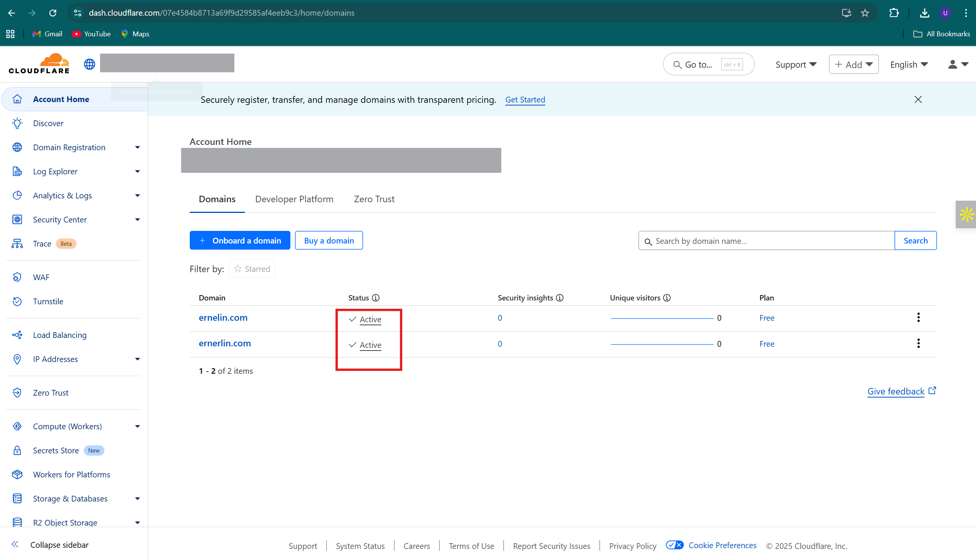Image resolution: width=976 pixels, height=560 pixels.
Task: Open the browser downloads icon
Action: (x=925, y=13)
